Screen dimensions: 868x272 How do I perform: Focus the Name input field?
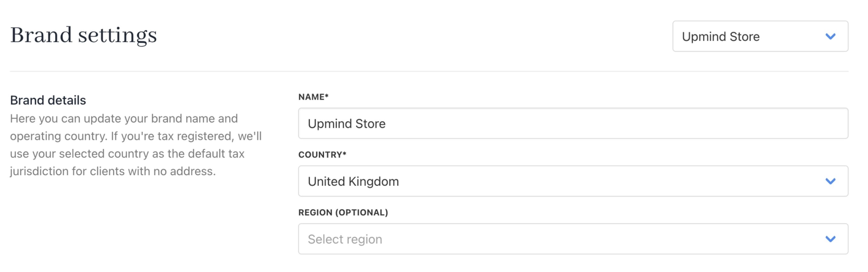[x=573, y=123]
